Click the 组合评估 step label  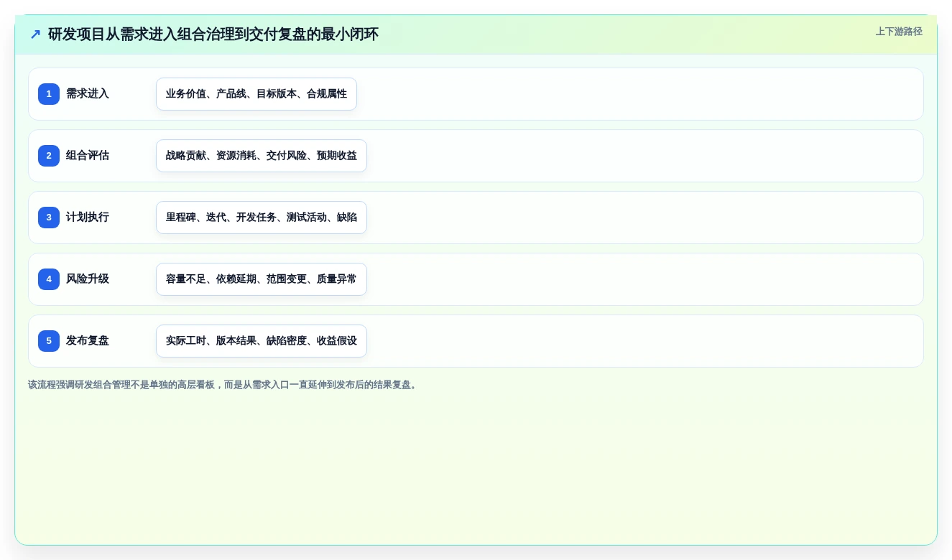tap(88, 156)
